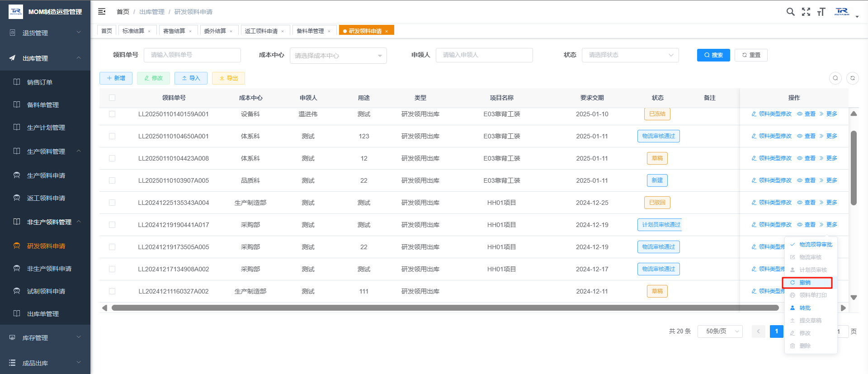Open the header search magnifier icon
The image size is (868, 374).
click(x=790, y=12)
